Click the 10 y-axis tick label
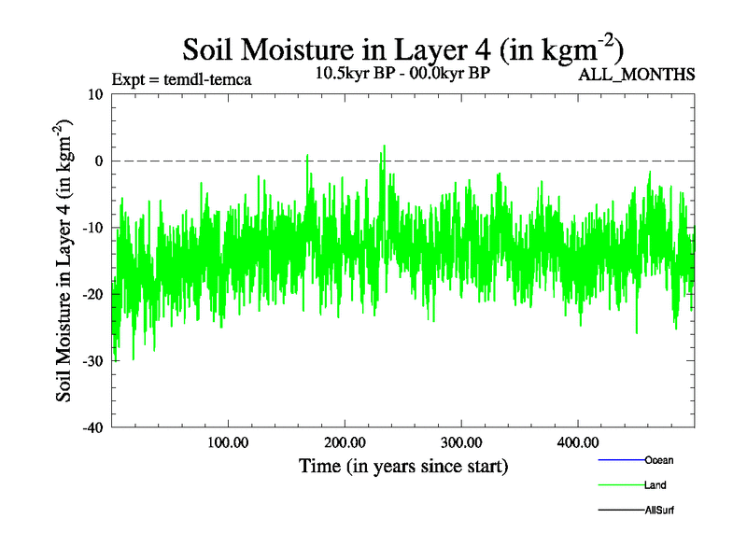 96,94
